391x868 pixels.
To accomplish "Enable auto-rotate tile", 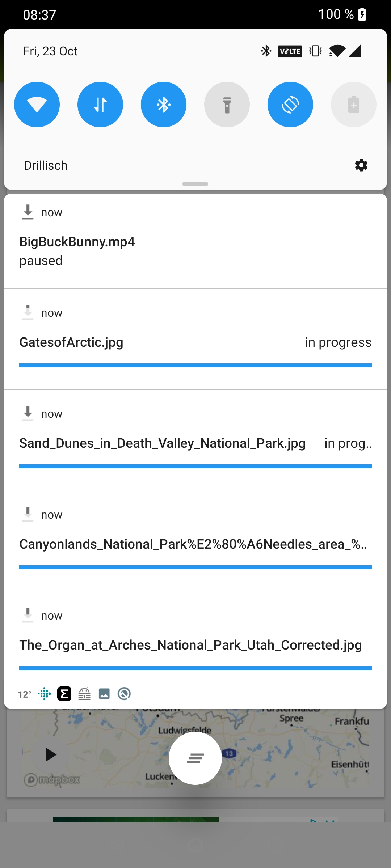I will [290, 104].
